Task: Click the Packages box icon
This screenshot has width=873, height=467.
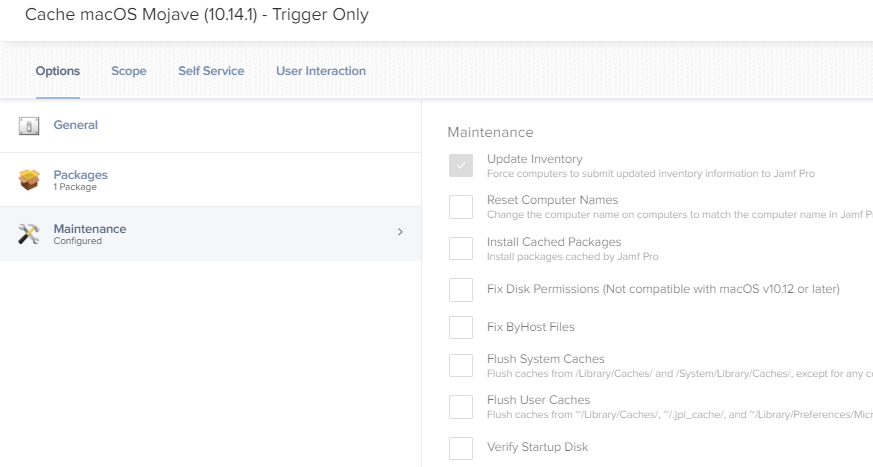Action: coord(29,180)
